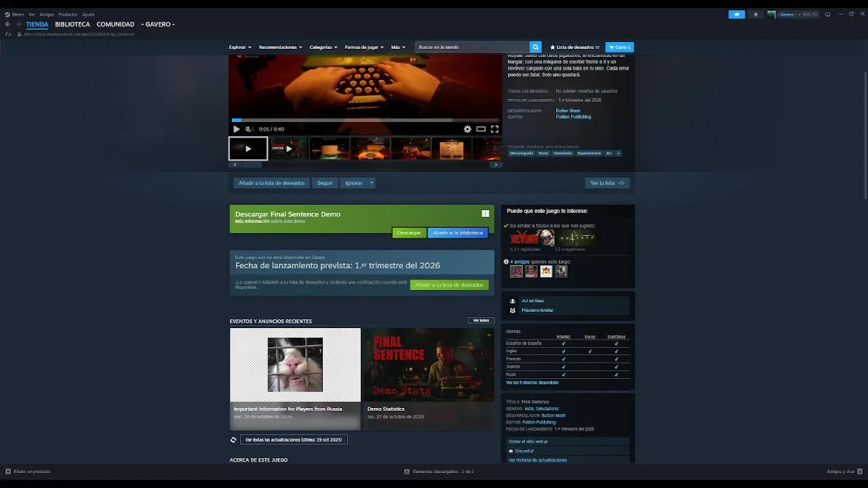Expand the Explorar menu
Viewport: 868px width, 488px height.
240,47
